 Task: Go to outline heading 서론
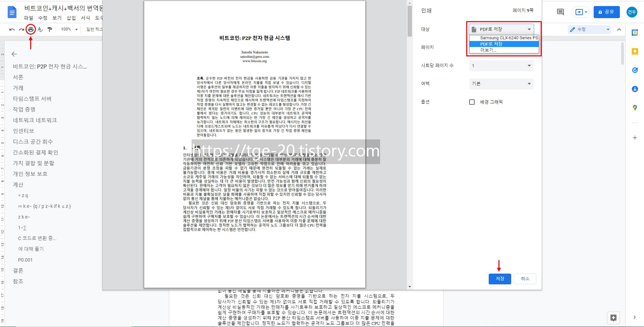(x=18, y=77)
